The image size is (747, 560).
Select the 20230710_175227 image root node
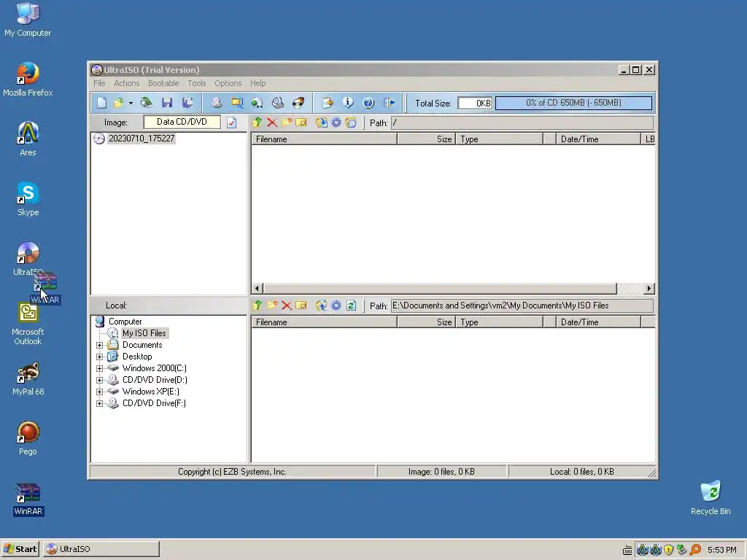point(142,139)
